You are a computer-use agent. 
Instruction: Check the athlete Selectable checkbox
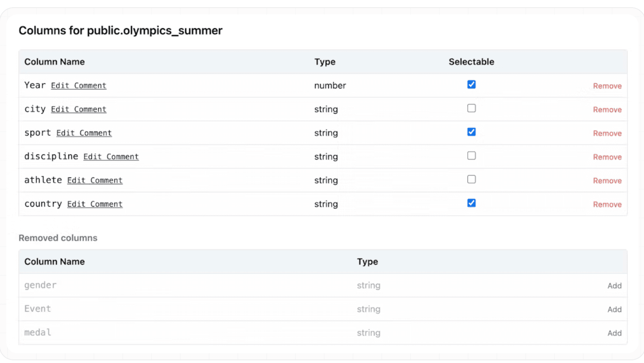click(x=471, y=179)
